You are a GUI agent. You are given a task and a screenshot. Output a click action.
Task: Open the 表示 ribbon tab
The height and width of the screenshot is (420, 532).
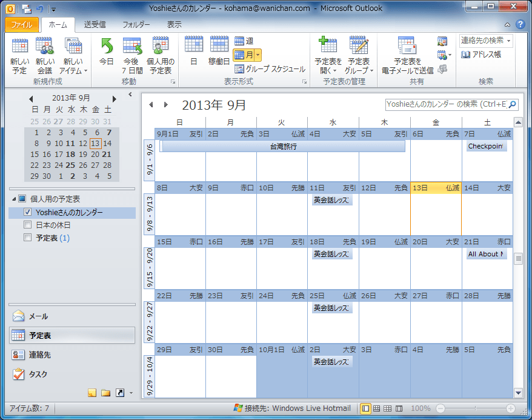174,24
